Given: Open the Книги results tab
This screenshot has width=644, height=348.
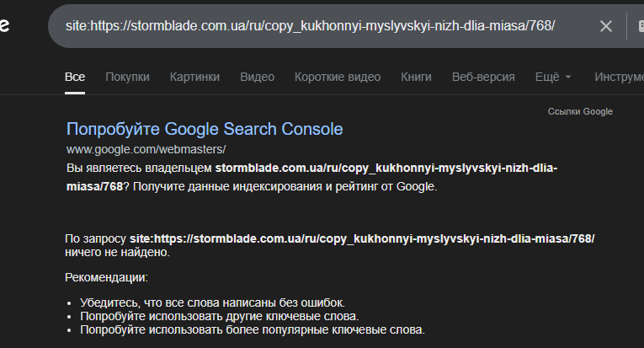Looking at the screenshot, I should click(x=416, y=77).
